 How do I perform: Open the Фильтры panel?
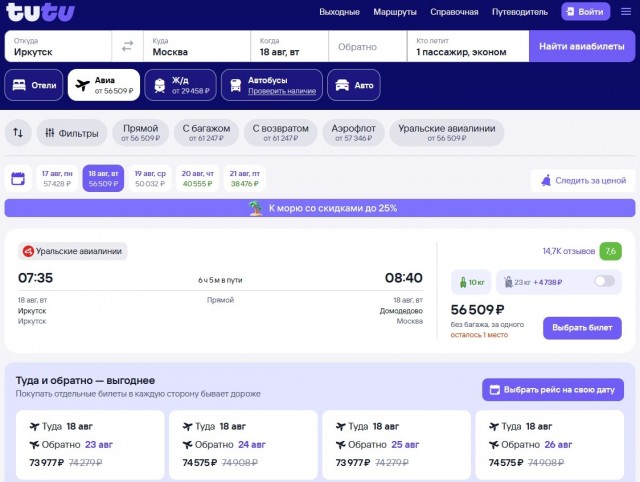pos(72,133)
